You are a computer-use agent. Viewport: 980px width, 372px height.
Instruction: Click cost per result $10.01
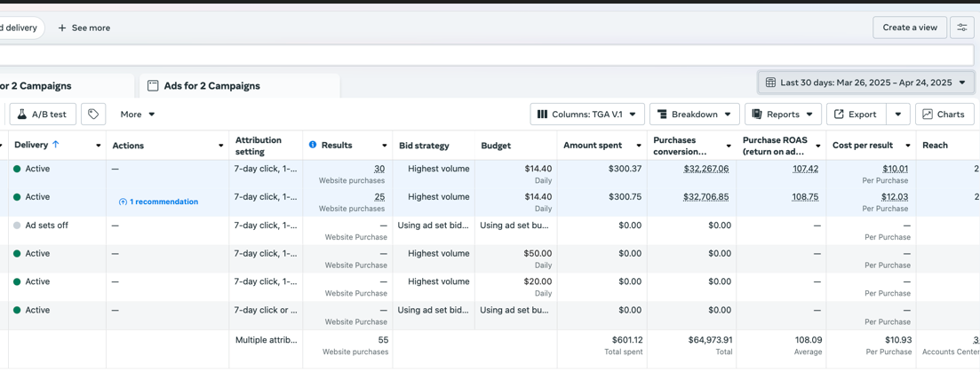click(896, 169)
